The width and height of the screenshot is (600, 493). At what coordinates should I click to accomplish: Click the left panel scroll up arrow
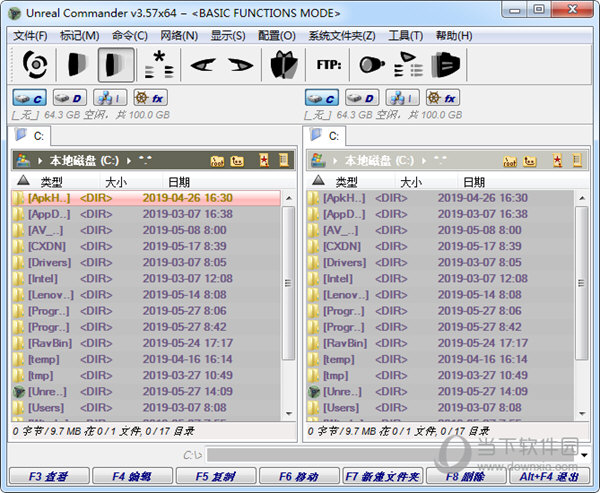[289, 198]
